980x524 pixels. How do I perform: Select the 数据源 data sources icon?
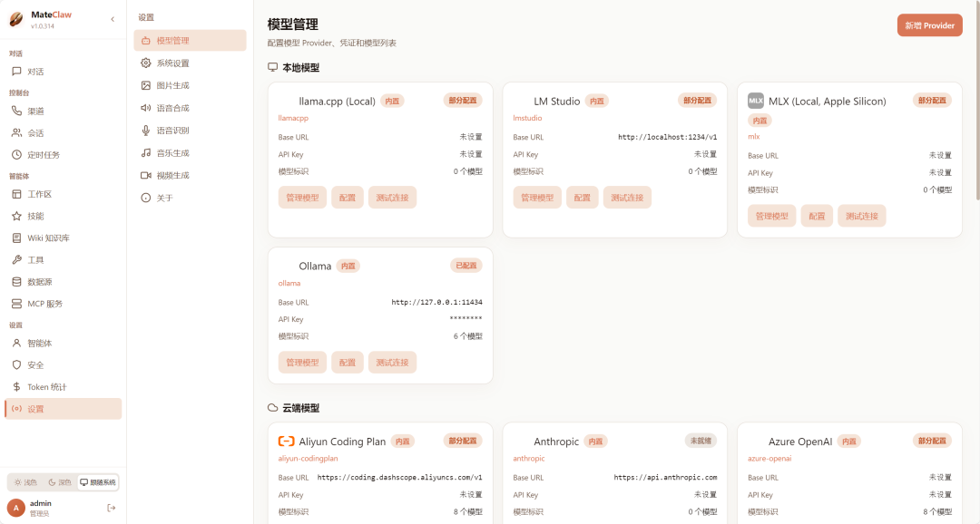15,282
